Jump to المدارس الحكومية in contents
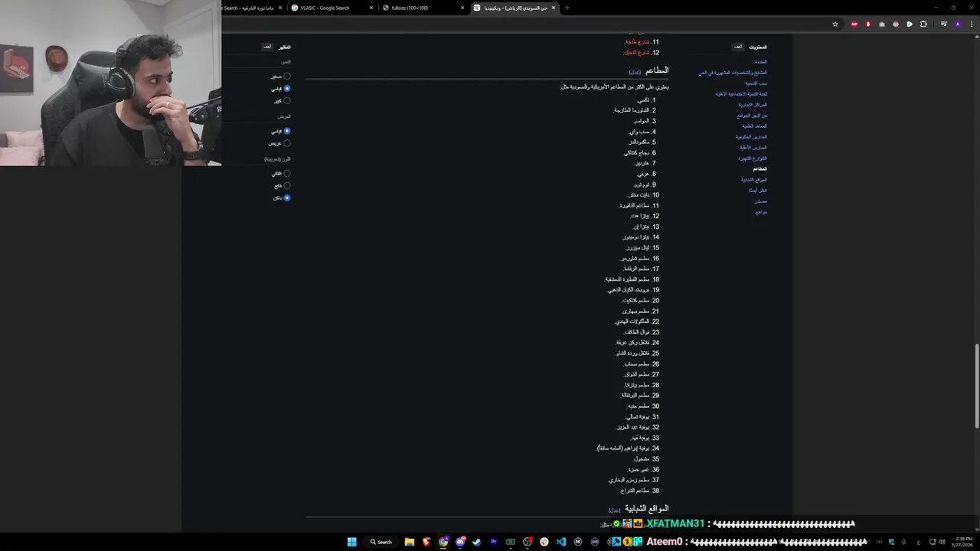 point(751,137)
